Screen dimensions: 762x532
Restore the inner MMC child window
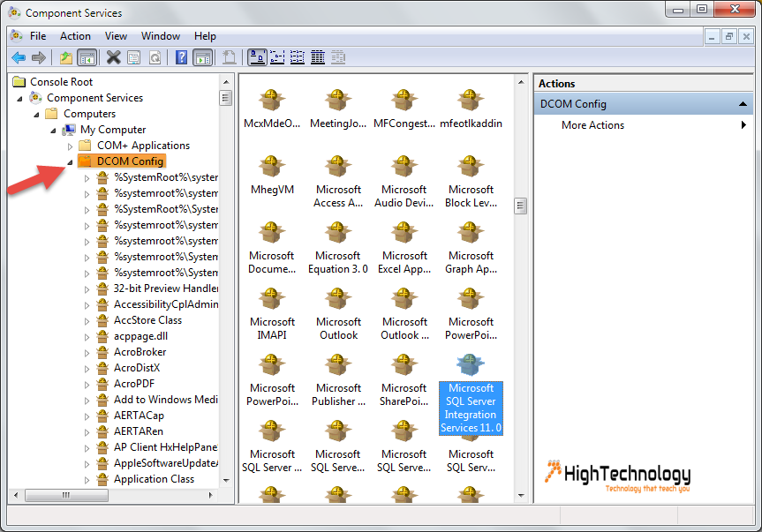[729, 36]
